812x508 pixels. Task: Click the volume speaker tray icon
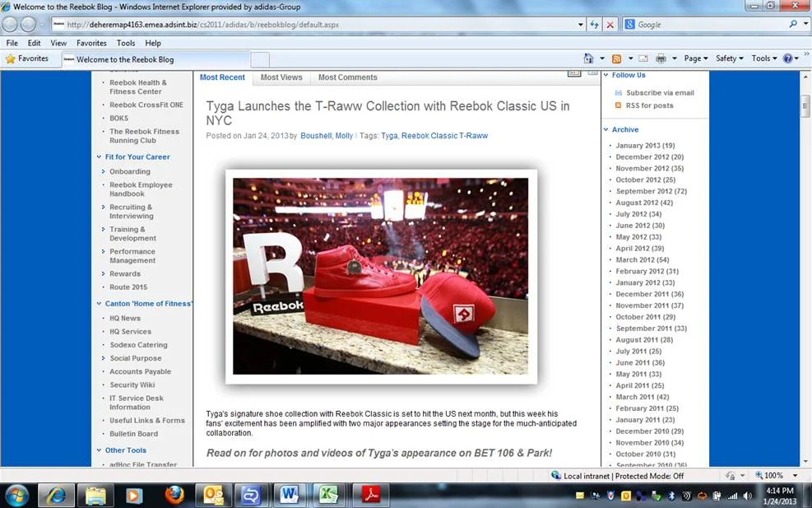[x=747, y=496]
